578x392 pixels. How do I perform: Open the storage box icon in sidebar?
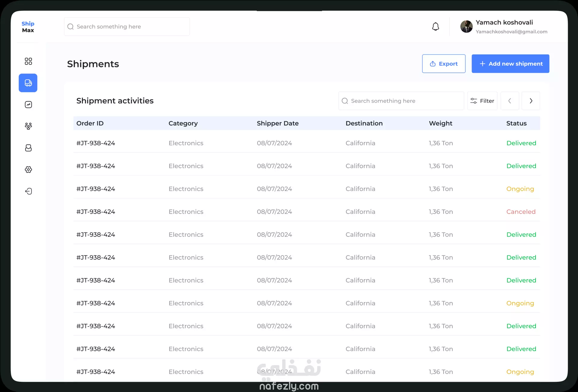click(x=28, y=148)
